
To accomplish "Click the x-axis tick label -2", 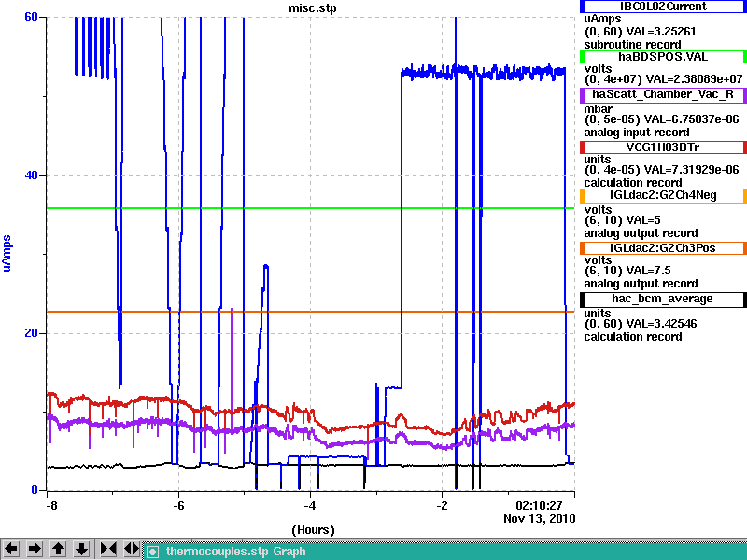I will point(442,505).
